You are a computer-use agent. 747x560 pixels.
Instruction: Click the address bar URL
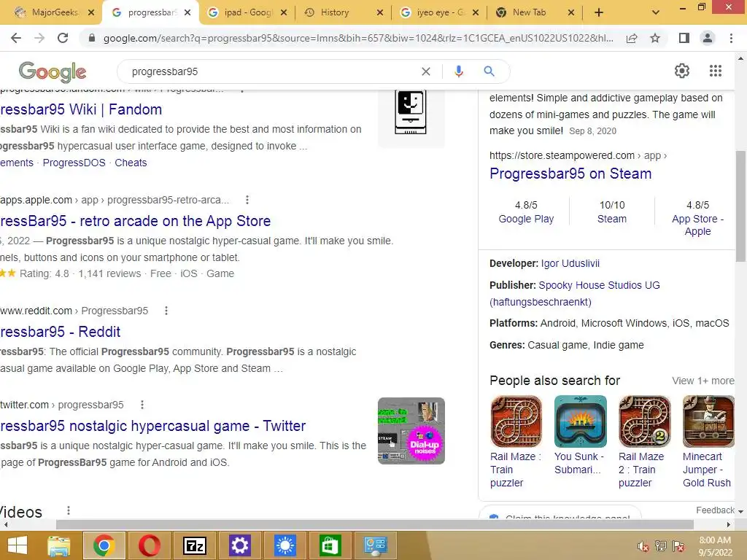pyautogui.click(x=358, y=38)
